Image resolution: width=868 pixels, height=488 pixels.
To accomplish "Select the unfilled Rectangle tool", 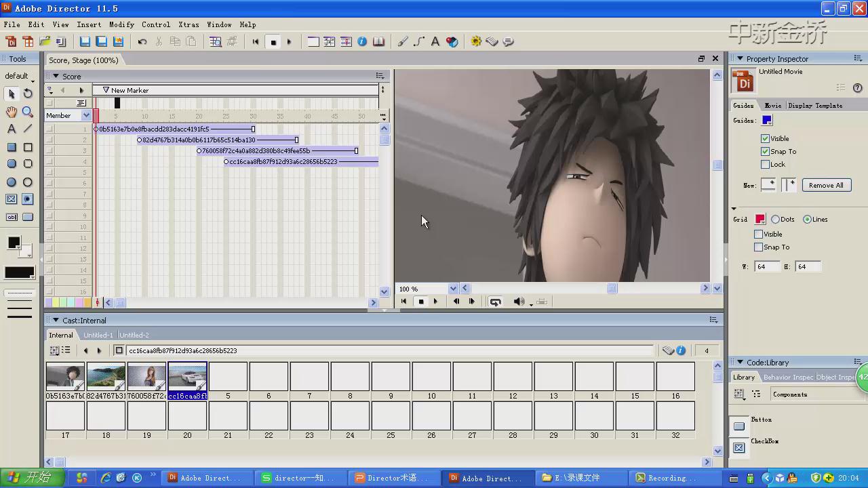I will [x=28, y=147].
